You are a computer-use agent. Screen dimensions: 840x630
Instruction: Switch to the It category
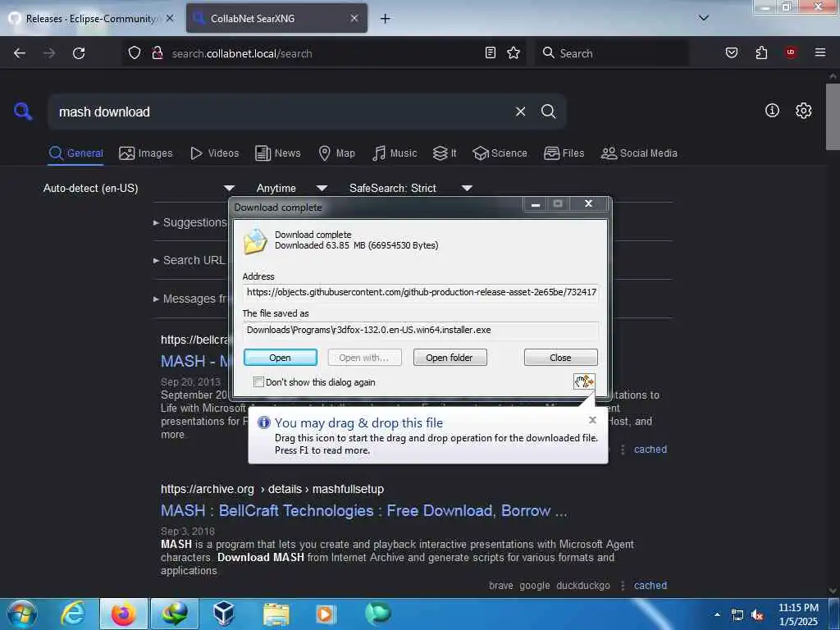click(445, 153)
